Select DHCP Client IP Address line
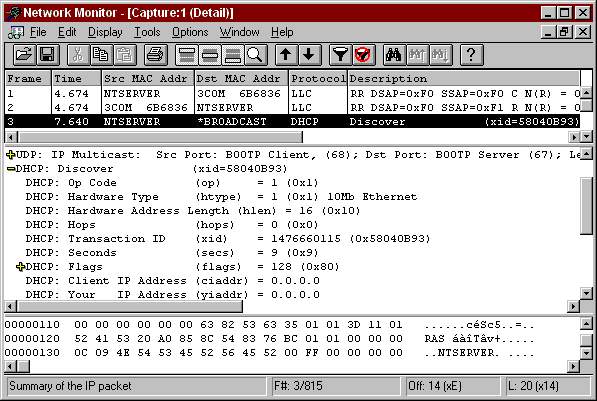Screen dimensions: 597x401 [x=172, y=281]
